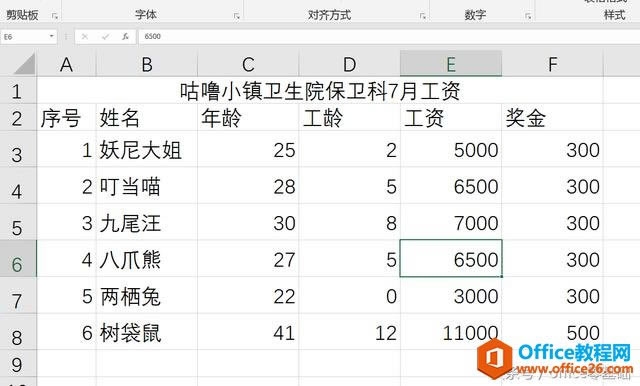Click the confirm checkmark in formula bar
Image resolution: width=640 pixels, height=386 pixels.
tap(105, 37)
